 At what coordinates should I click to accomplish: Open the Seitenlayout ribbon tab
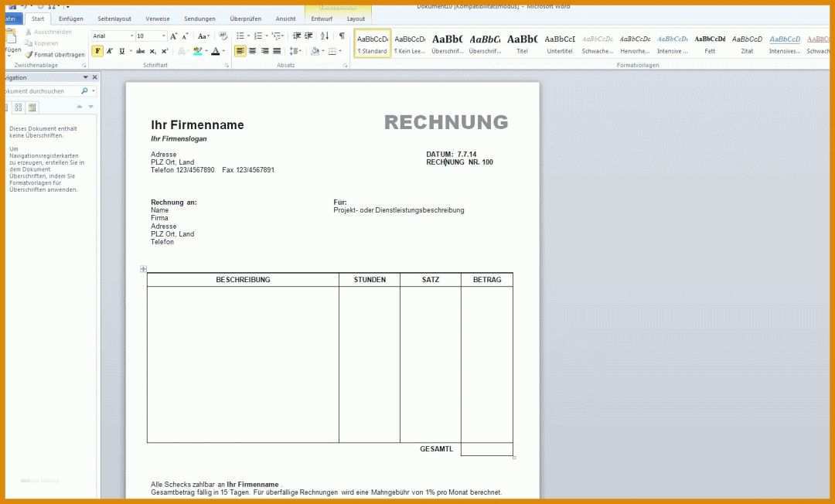pos(114,19)
